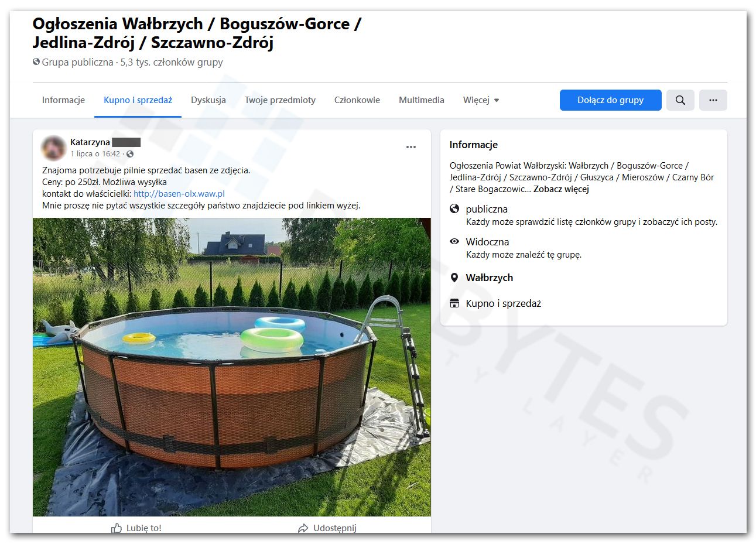The image size is (756, 544).
Task: Open the Katarzyna author name link
Action: click(x=90, y=142)
